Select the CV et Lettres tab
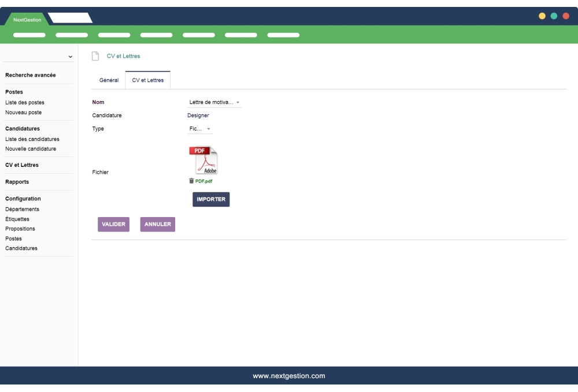 coord(147,80)
